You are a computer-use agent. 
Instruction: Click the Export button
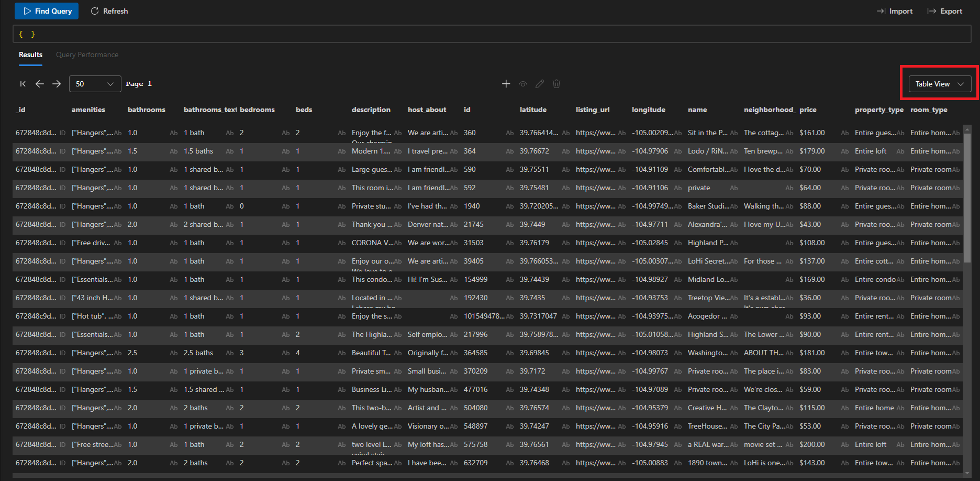click(x=945, y=11)
